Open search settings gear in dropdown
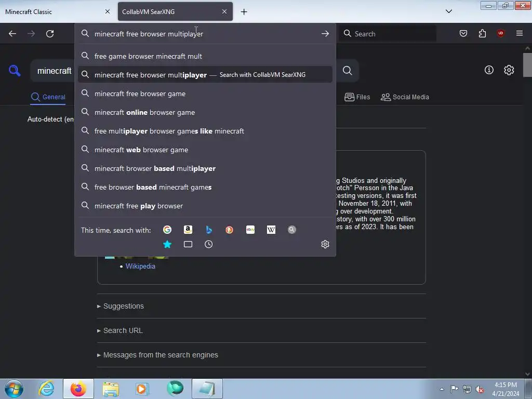The height and width of the screenshot is (399, 532). (325, 244)
